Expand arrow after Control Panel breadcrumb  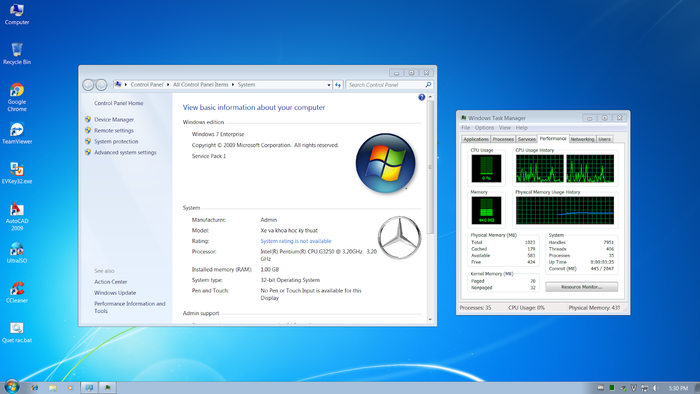point(168,84)
